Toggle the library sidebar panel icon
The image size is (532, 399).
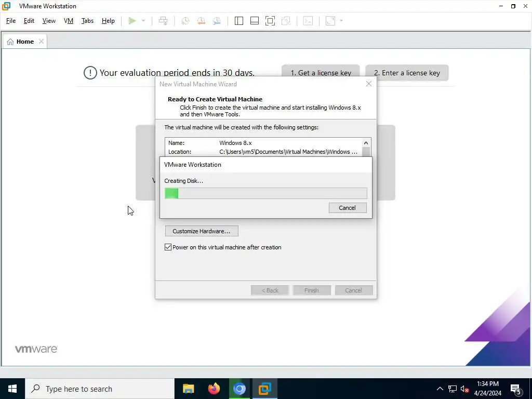coord(239,21)
